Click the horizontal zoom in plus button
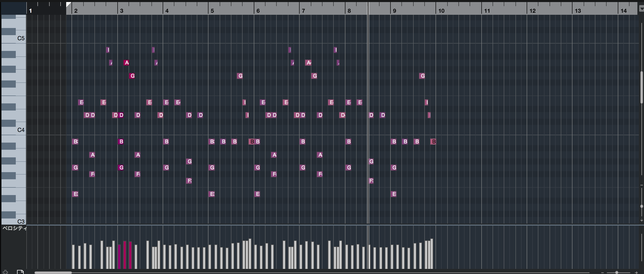This screenshot has width=644, height=274. pyautogui.click(x=636, y=272)
